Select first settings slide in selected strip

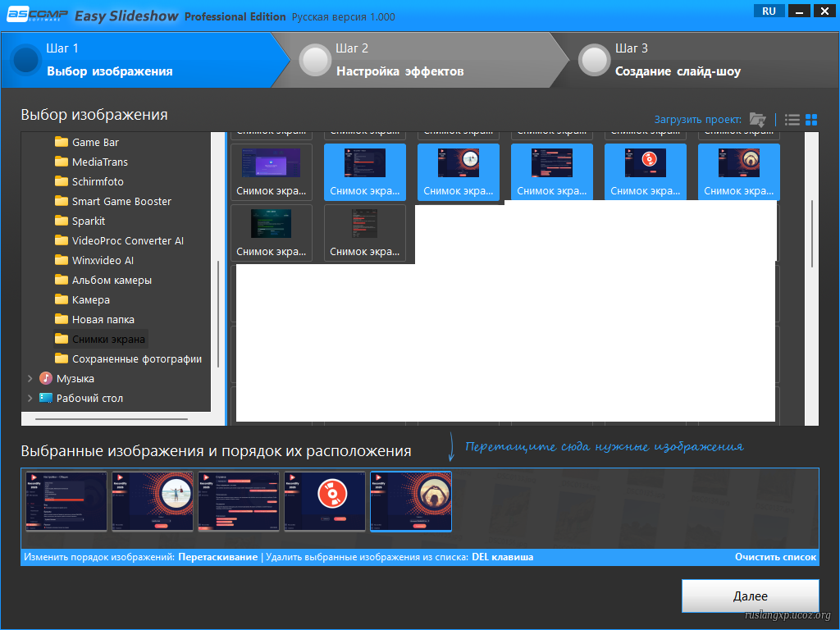[x=66, y=501]
